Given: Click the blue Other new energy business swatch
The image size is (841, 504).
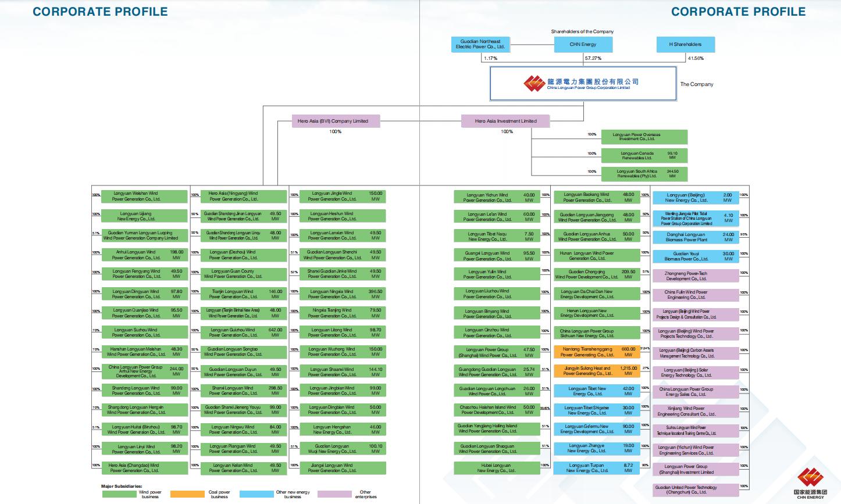Looking at the screenshot, I should click(256, 494).
